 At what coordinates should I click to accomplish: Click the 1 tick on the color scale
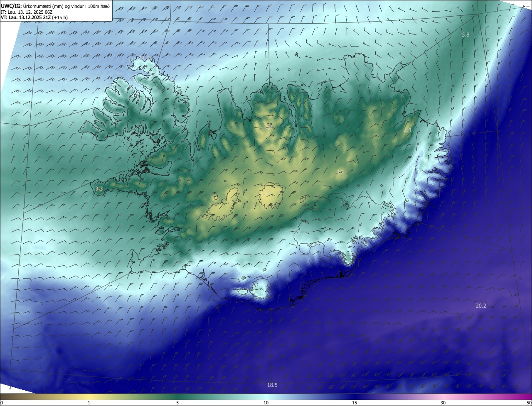tap(89, 403)
